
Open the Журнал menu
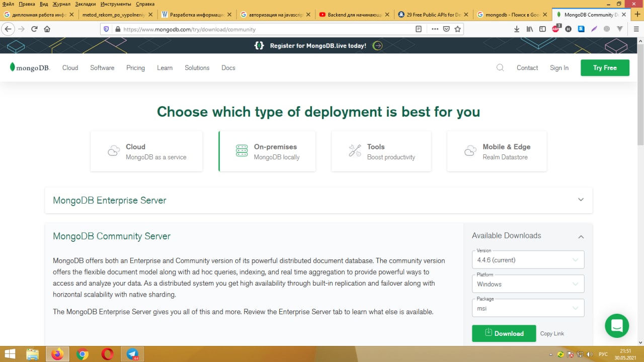(x=61, y=4)
